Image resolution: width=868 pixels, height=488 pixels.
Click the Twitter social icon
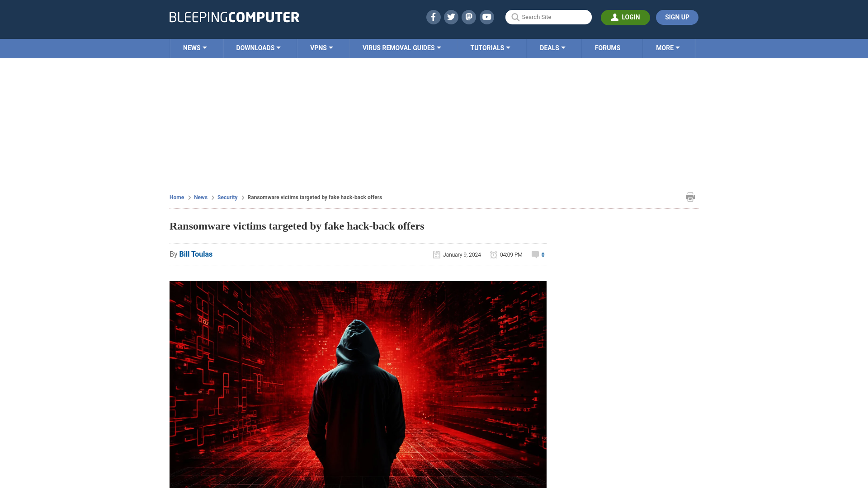tap(451, 17)
